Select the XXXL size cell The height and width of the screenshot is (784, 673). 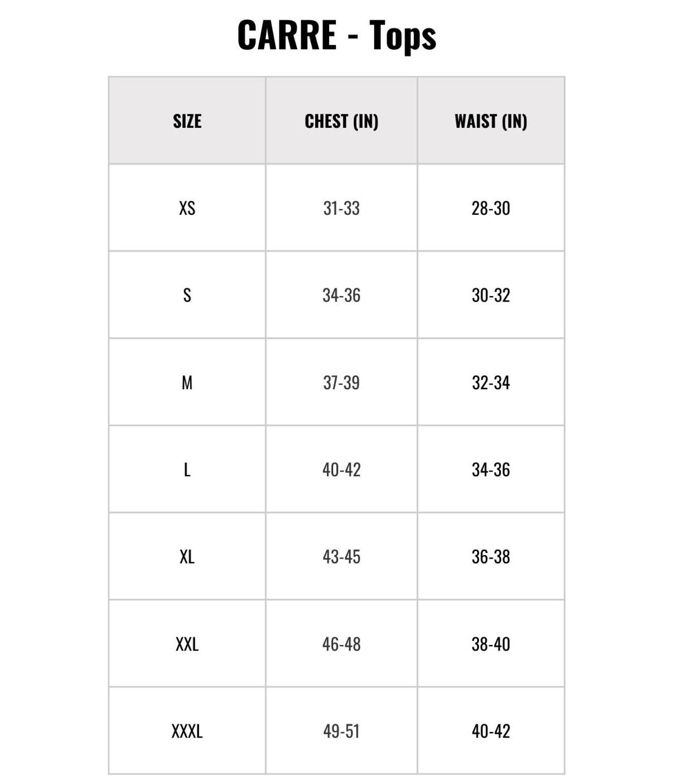pos(187,731)
